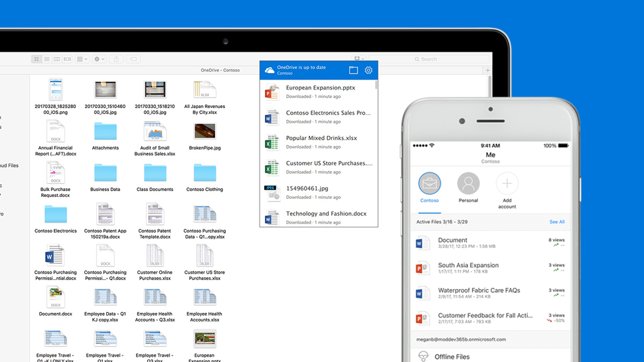Select Employee Health Accounts.xlsx
The width and height of the screenshot is (644, 362).
[204, 304]
